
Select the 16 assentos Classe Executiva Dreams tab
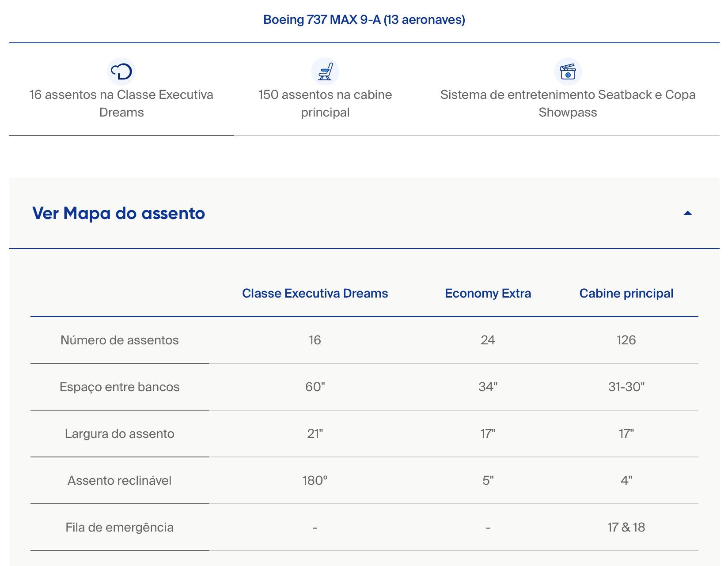121,90
